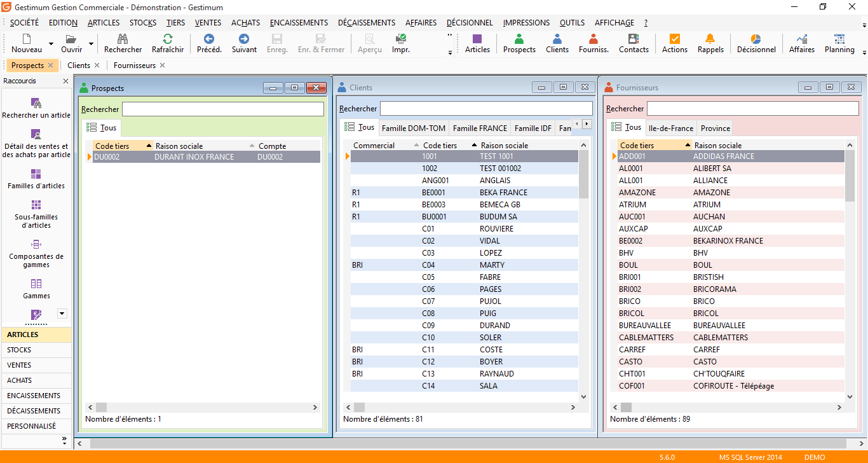This screenshot has width=868, height=463.
Task: Sort Fournisseurs by Code tiers column
Action: pyautogui.click(x=654, y=145)
